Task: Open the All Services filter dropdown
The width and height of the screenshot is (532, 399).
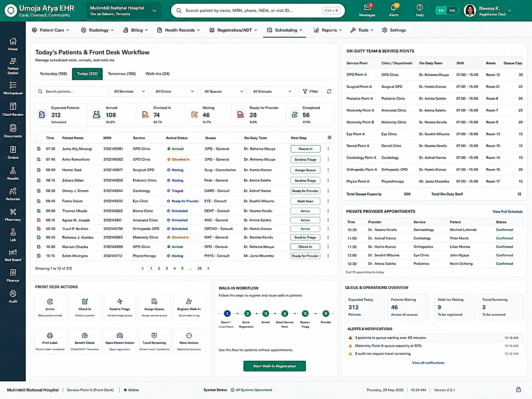Action: pyautogui.click(x=129, y=91)
